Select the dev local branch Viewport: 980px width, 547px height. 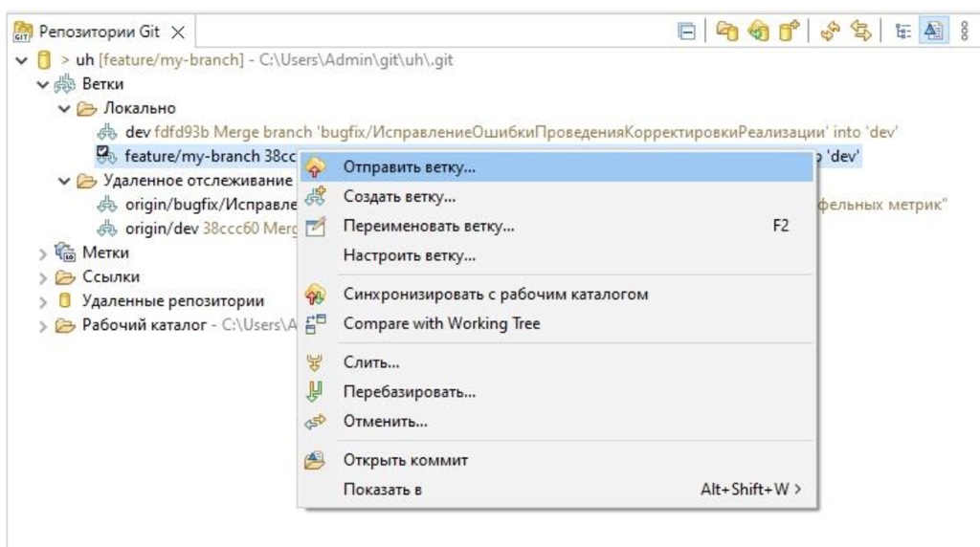point(137,132)
